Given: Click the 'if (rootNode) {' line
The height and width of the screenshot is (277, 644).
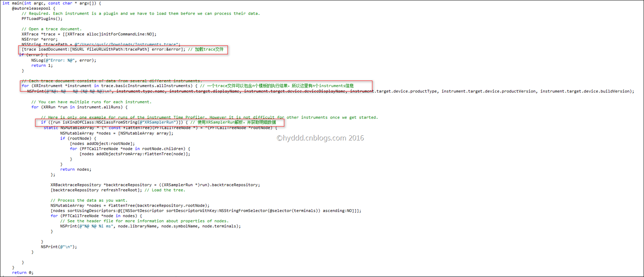Looking at the screenshot, I should coord(78,138).
